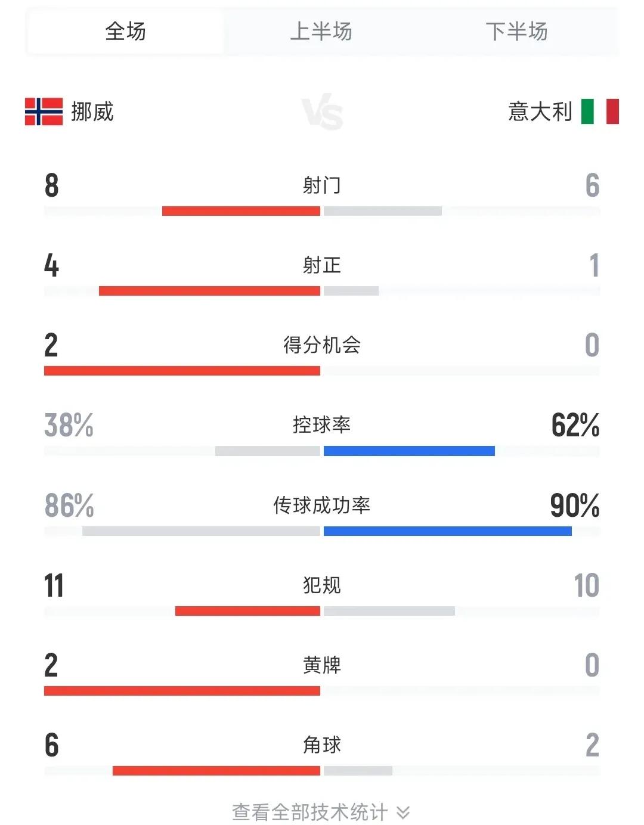Open 查看全部技术统计 link
The height and width of the screenshot is (825, 644).
click(309, 812)
